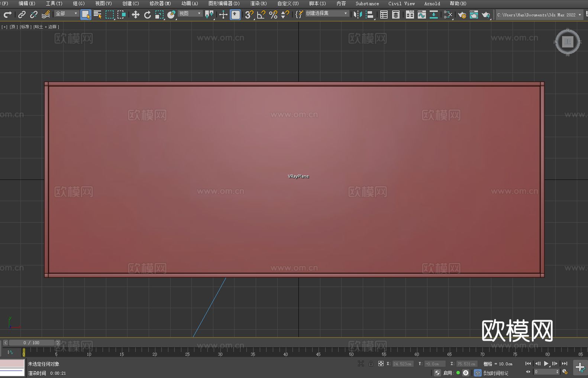Select the Rotate tool icon
Viewport: 588px width, 378px height.
point(148,14)
